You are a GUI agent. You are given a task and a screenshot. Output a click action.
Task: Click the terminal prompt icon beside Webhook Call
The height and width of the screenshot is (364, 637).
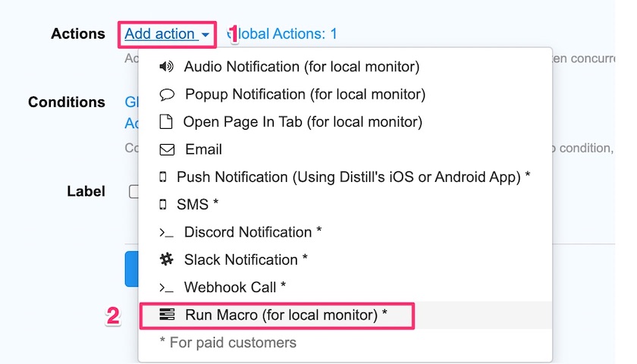pos(166,287)
